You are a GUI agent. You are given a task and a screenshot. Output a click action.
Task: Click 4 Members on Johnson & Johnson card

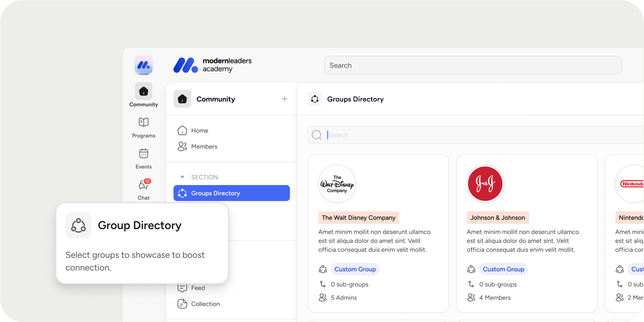point(495,298)
